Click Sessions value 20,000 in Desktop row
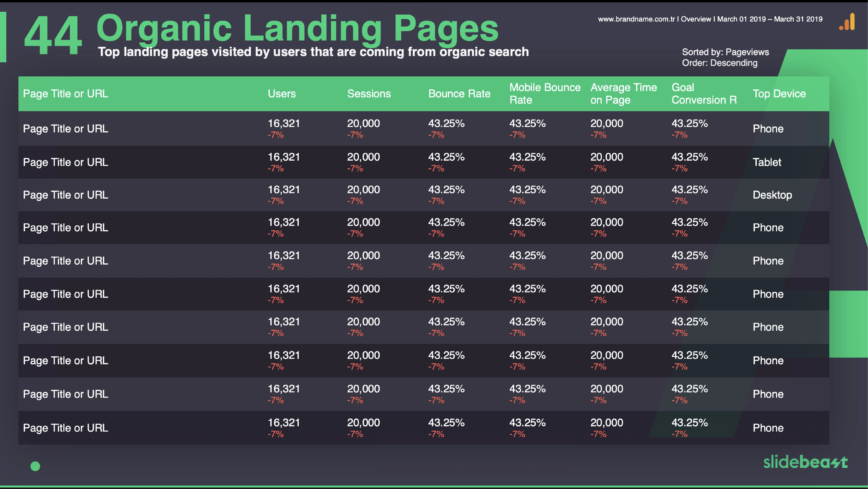The image size is (868, 489). (364, 190)
